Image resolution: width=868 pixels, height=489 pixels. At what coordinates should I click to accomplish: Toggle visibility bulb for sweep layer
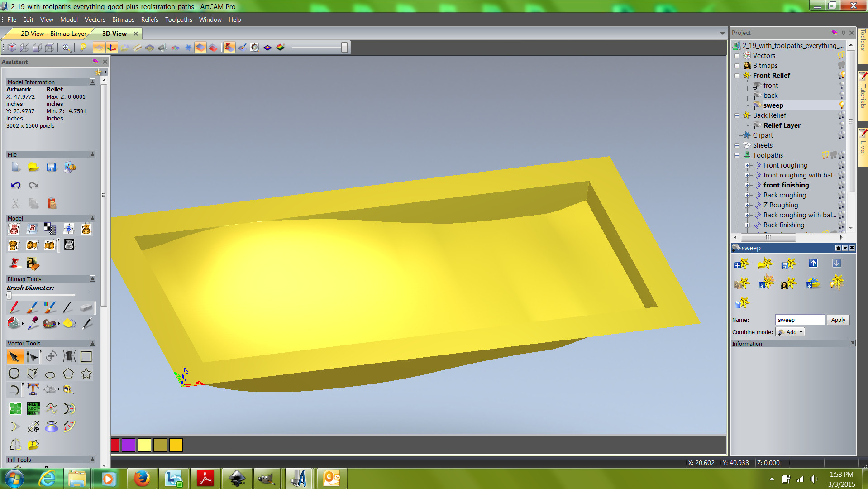tap(842, 105)
